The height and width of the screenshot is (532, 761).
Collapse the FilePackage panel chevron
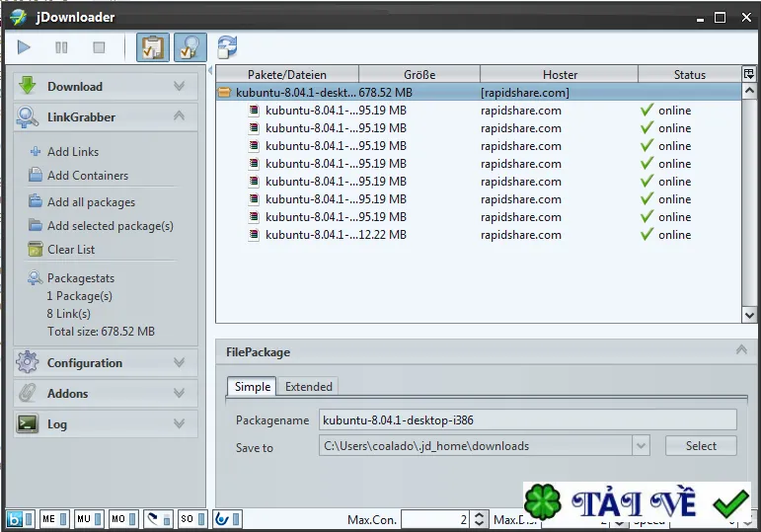click(x=741, y=350)
